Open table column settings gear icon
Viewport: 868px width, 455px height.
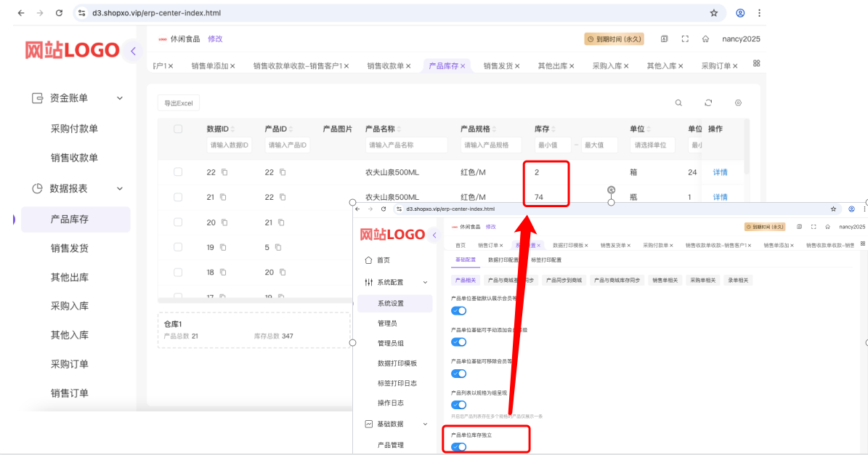tap(738, 103)
